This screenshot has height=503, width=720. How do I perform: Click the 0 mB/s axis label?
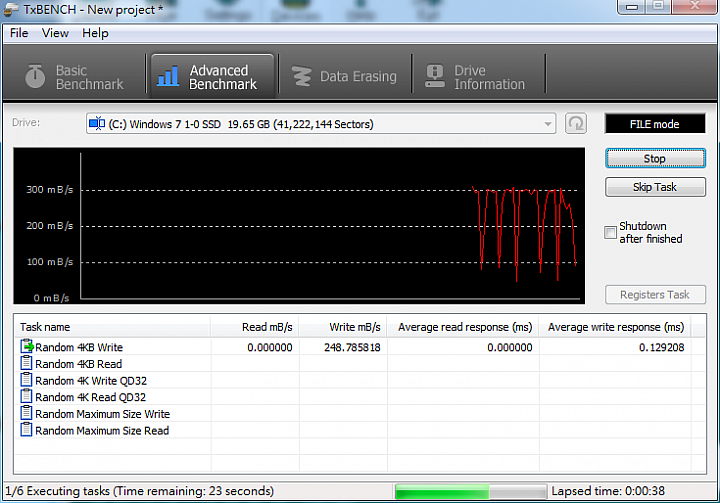pos(51,298)
